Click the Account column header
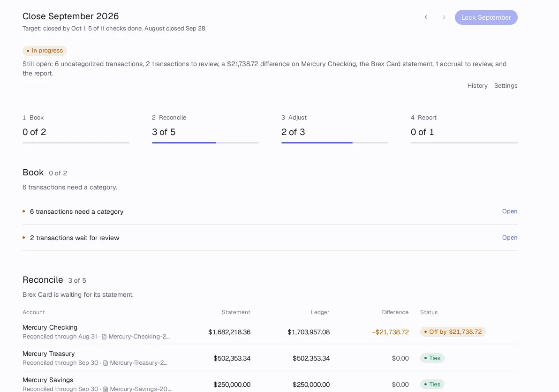Screen dimensions: 559x392 coord(33,312)
